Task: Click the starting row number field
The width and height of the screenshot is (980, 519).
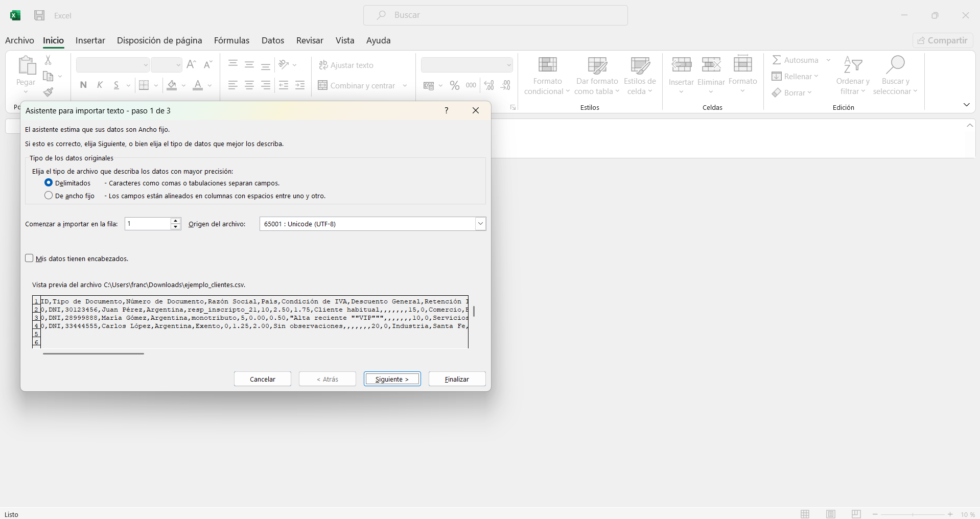Action: (x=147, y=224)
